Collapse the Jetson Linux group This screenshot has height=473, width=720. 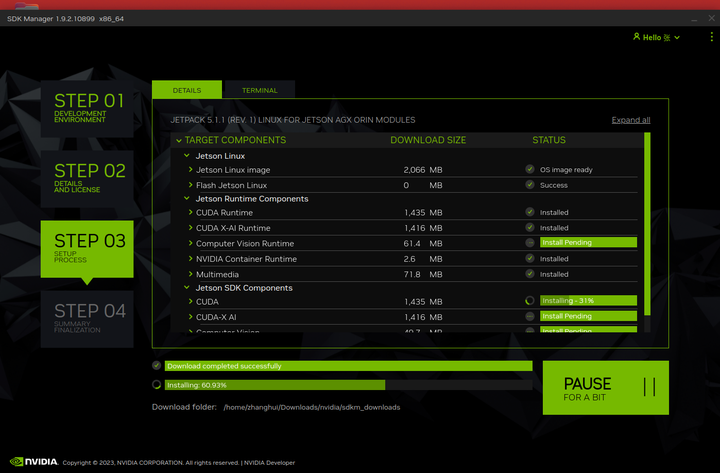(187, 156)
